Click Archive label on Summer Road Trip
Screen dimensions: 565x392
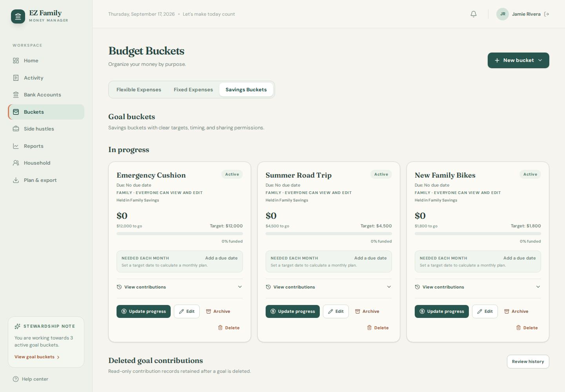click(x=371, y=311)
